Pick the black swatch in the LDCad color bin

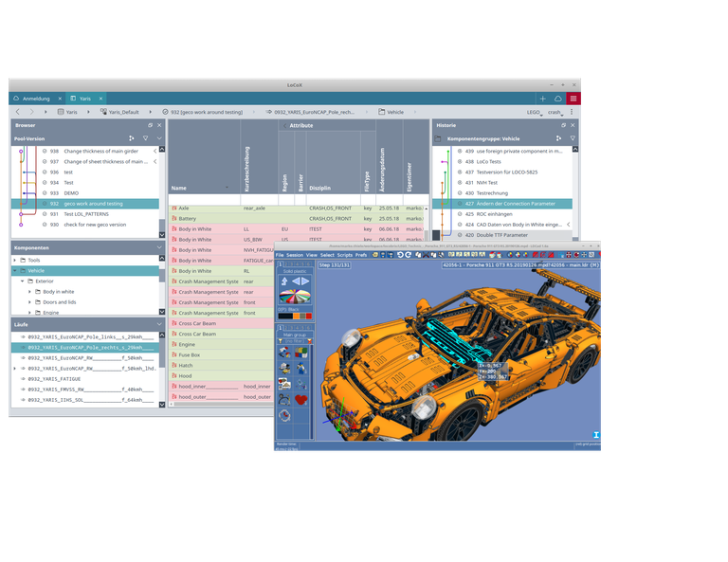tap(285, 316)
